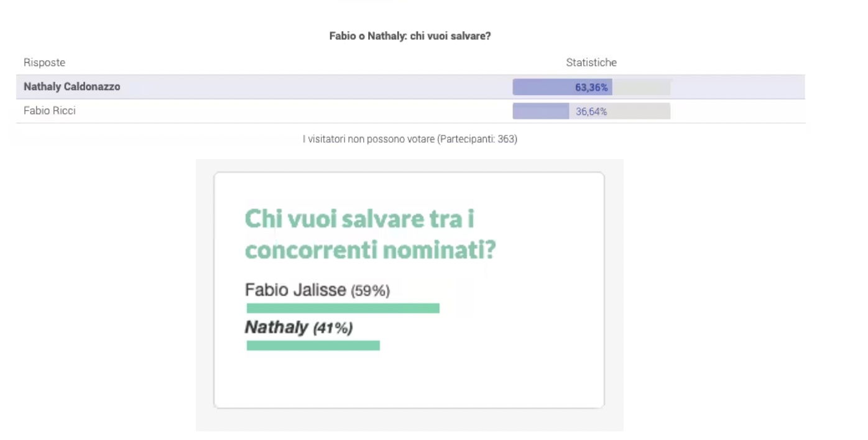868x440 pixels.
Task: Select the Statistiche column header
Action: (591, 63)
